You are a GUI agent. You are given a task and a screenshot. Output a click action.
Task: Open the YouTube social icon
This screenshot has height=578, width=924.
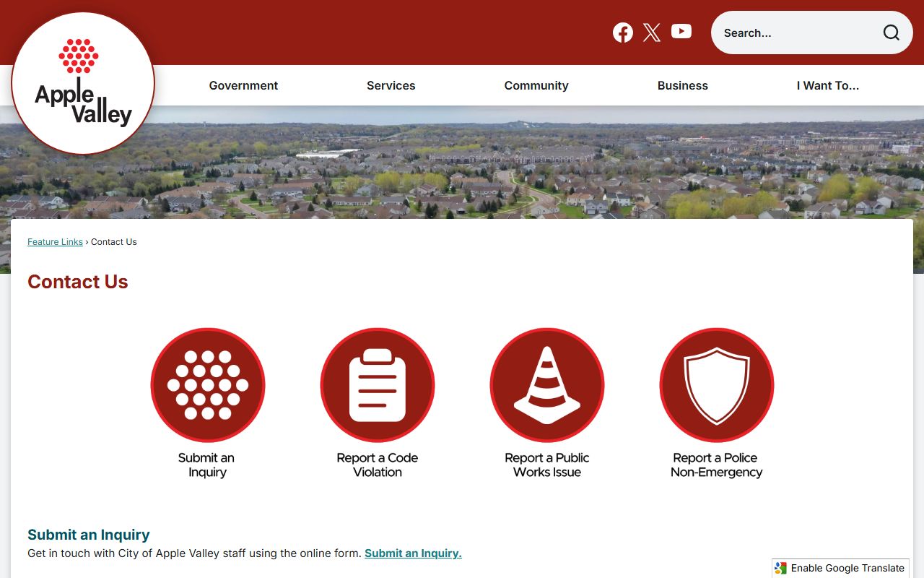(681, 31)
